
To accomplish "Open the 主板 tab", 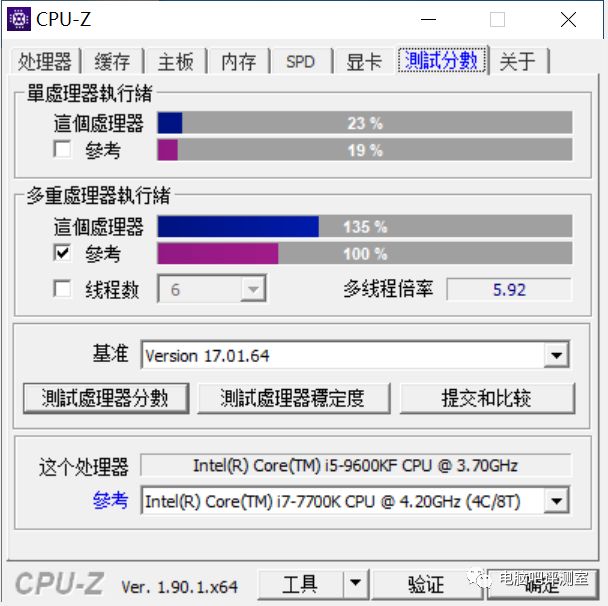I will (x=176, y=61).
